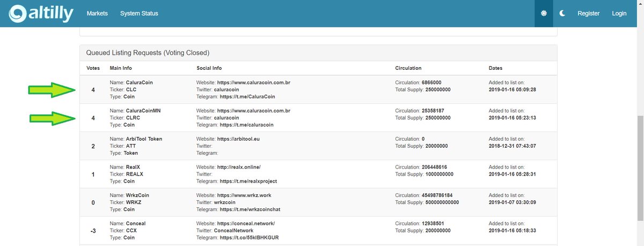
Task: Select Ticker: CLRC text
Action: [x=125, y=118]
